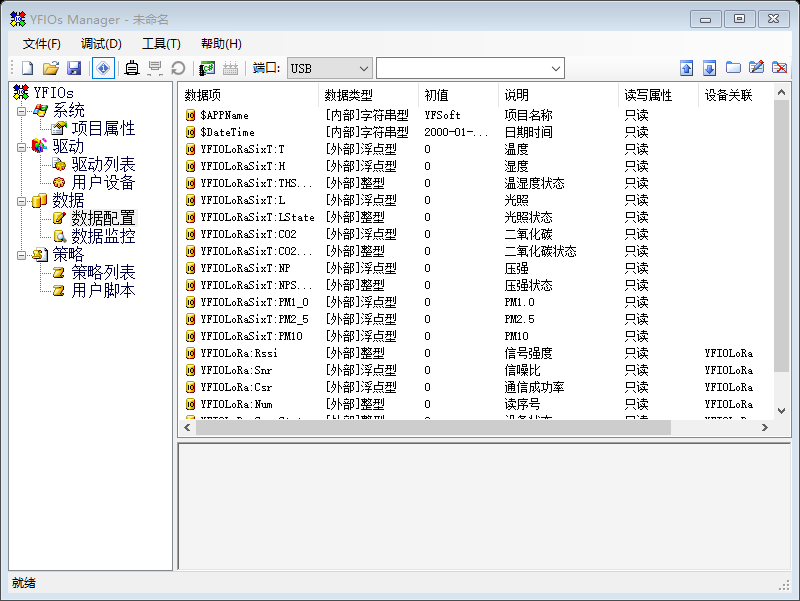
Task: Open 用户脚本 in the tree
Action: point(103,290)
